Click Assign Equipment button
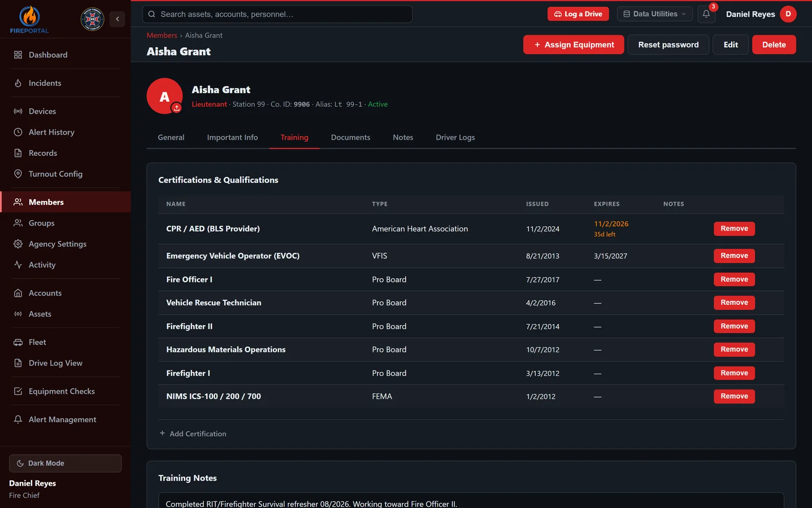The height and width of the screenshot is (508, 812). click(573, 45)
